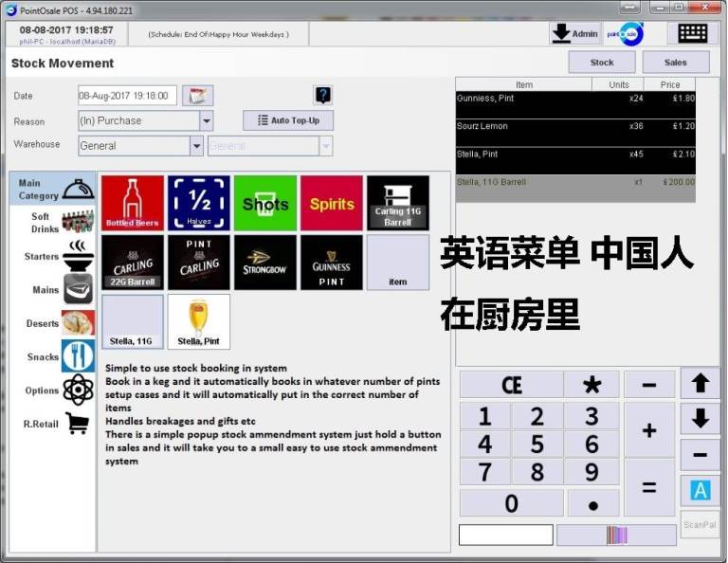The image size is (728, 563).
Task: Open the on-screen keyboard icon
Action: [x=692, y=33]
